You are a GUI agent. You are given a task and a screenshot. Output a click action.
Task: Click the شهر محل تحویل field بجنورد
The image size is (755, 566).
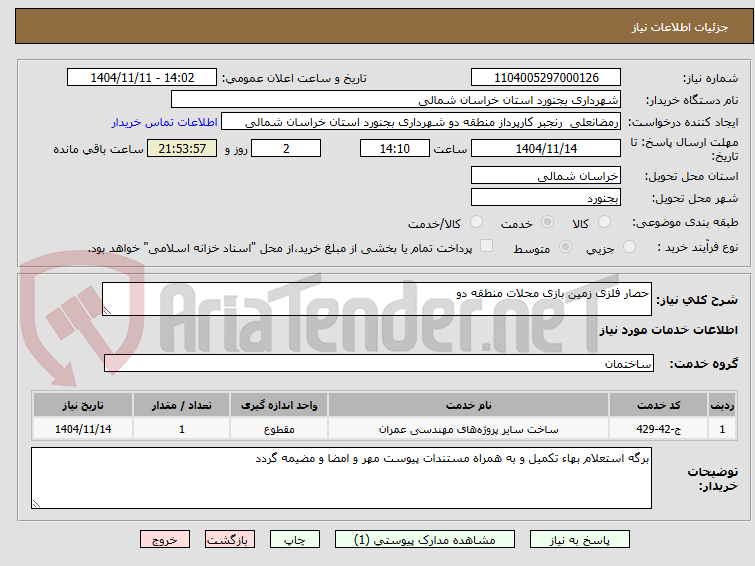(546, 197)
